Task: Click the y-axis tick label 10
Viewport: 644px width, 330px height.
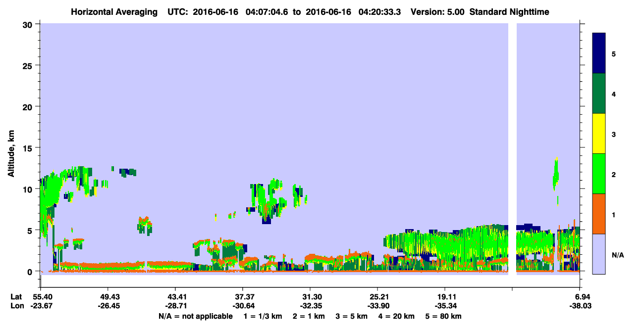Action: 29,189
